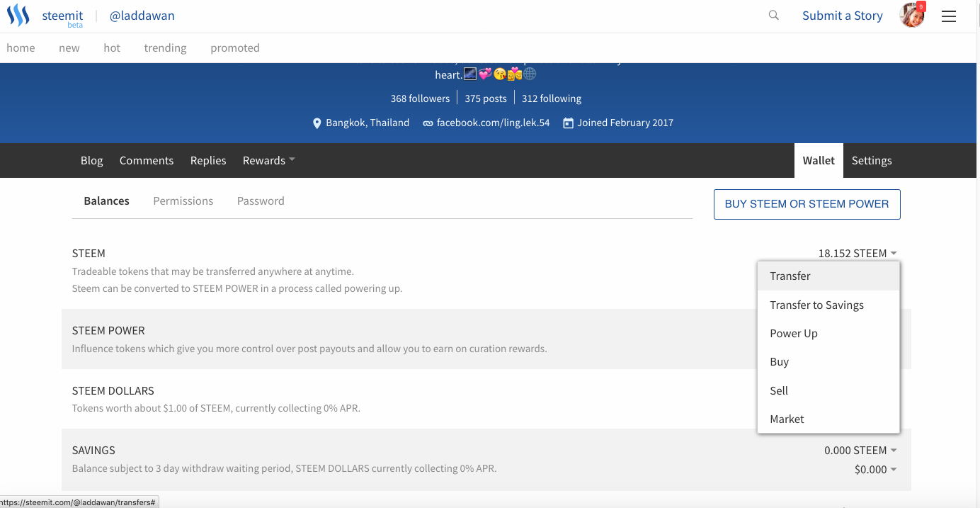
Task: Choose Transfer to Savings option
Action: [828, 305]
